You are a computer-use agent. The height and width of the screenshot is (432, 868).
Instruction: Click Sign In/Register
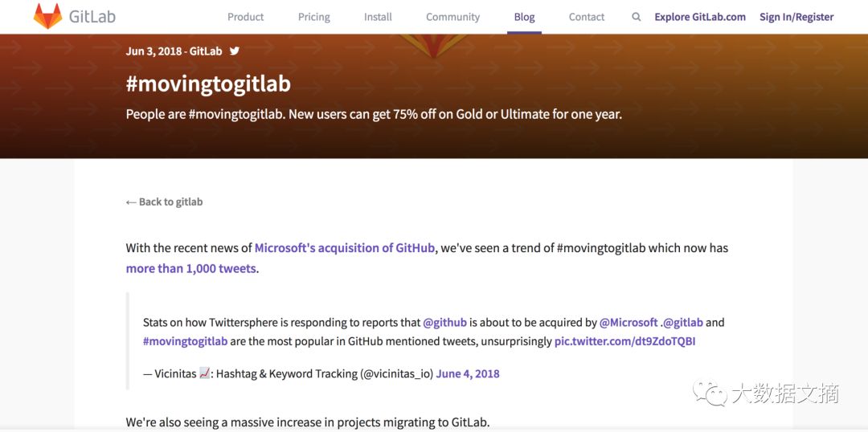click(796, 17)
